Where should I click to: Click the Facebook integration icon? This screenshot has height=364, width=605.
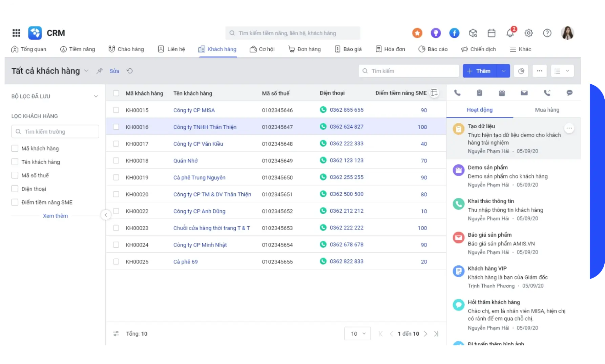(454, 33)
